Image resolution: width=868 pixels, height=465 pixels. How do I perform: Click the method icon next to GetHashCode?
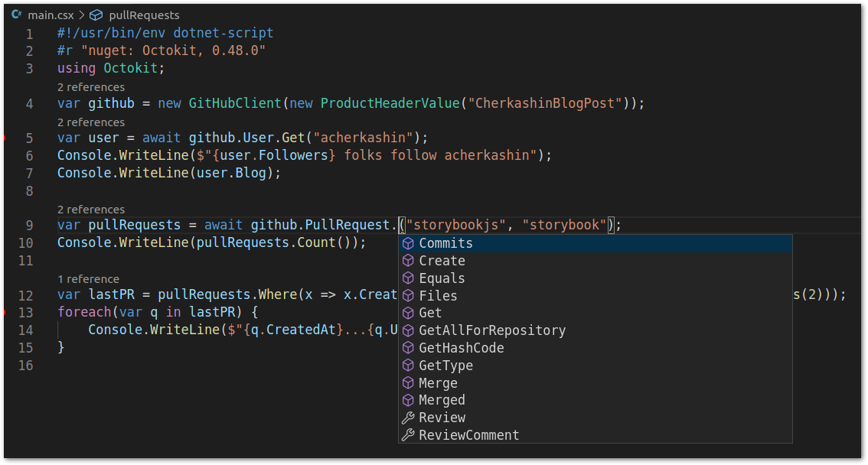tap(408, 348)
